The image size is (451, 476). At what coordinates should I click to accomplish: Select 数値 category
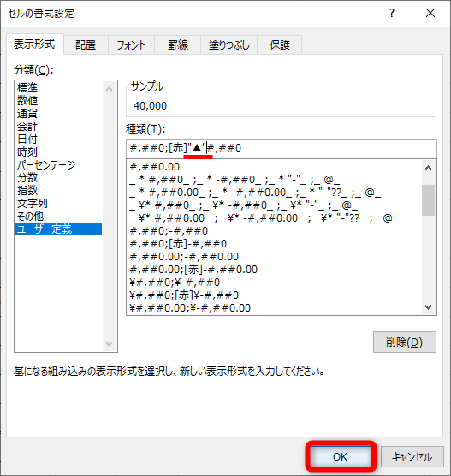(x=58, y=100)
